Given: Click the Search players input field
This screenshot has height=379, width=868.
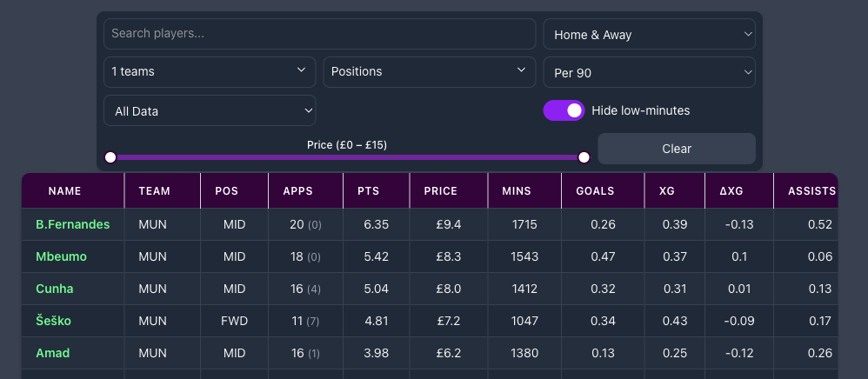Looking at the screenshot, I should (x=319, y=34).
